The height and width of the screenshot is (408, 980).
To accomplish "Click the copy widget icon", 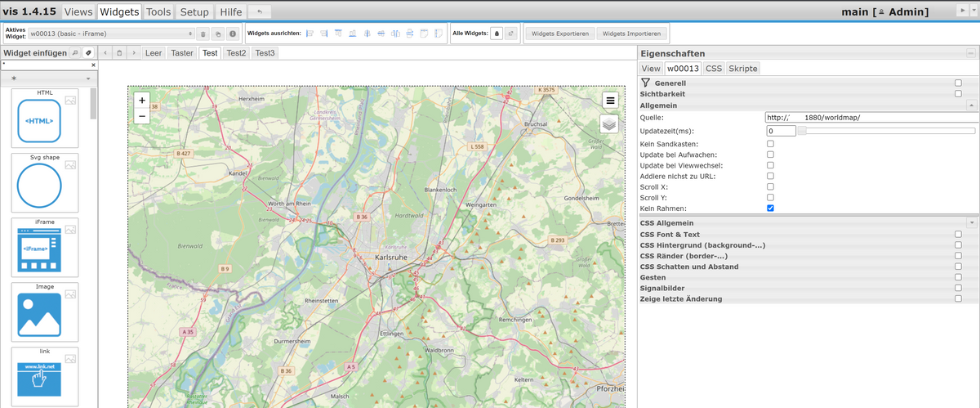I will [x=217, y=34].
